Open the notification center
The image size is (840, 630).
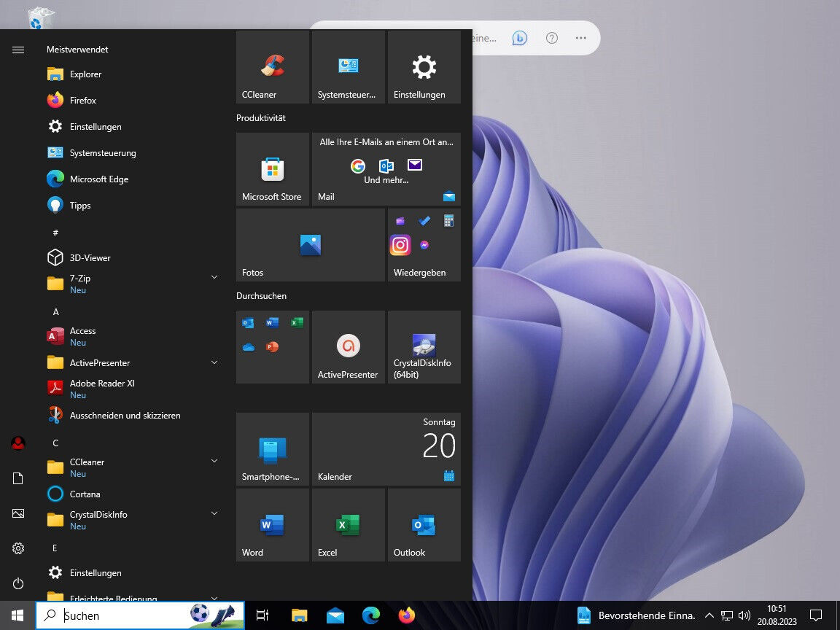tap(816, 615)
